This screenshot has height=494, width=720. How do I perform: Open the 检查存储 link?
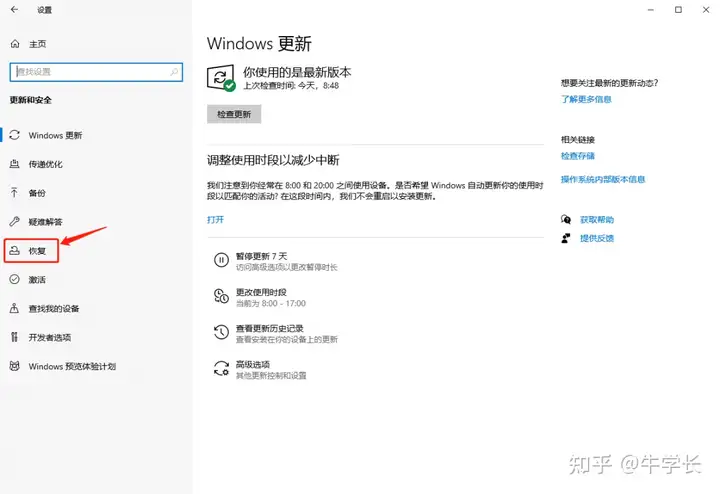tap(578, 156)
